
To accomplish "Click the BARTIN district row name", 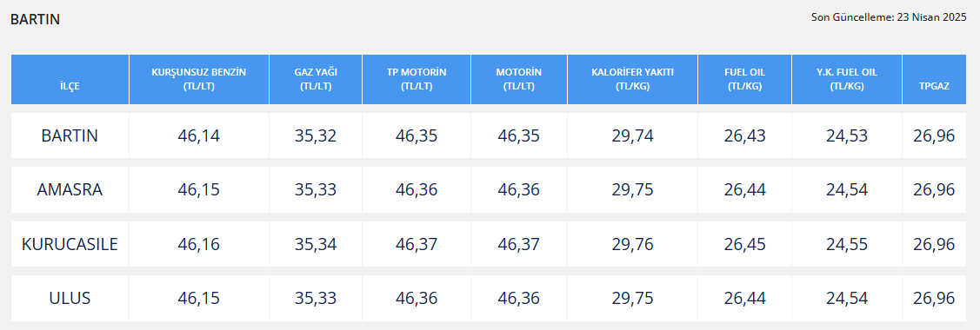I will click(70, 135).
